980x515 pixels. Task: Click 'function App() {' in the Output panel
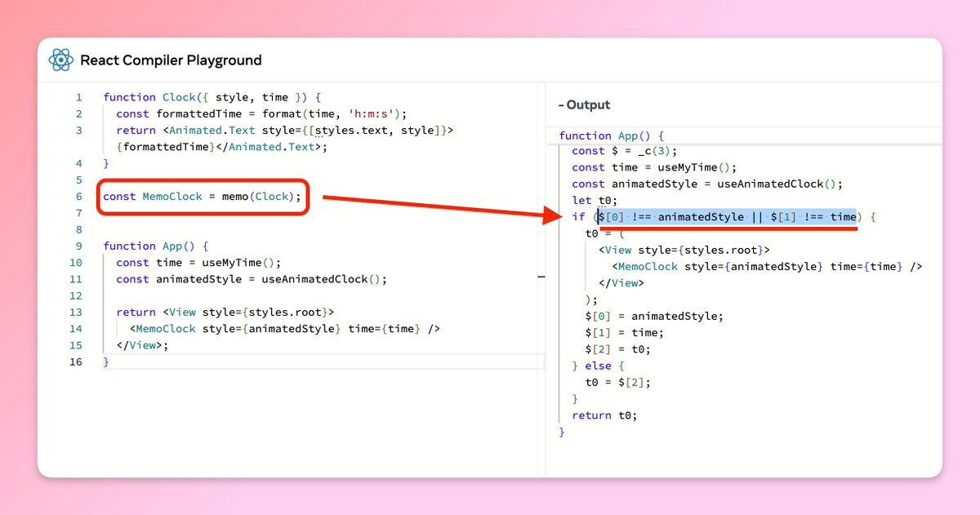pyautogui.click(x=612, y=135)
